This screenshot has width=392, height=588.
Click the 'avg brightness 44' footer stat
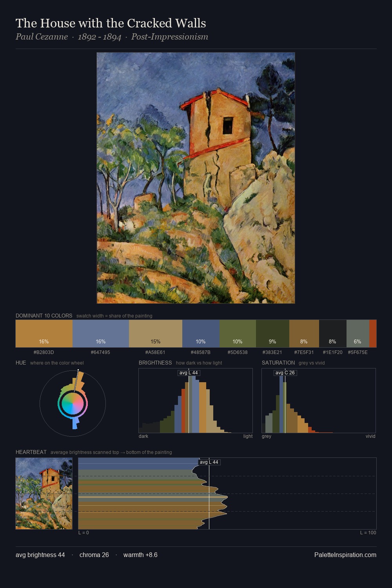40,555
